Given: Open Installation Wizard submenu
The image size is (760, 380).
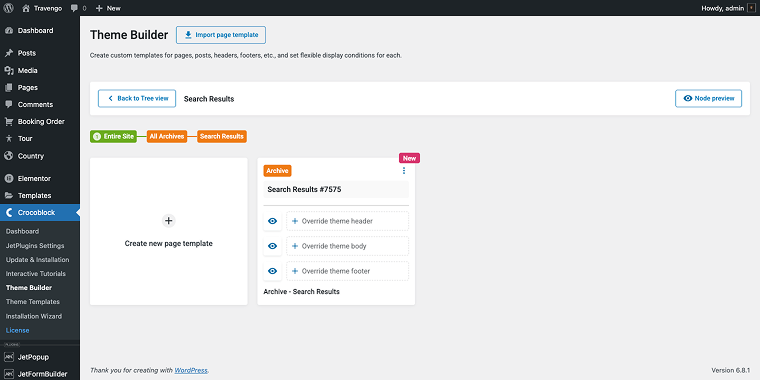Looking at the screenshot, I should point(33,317).
